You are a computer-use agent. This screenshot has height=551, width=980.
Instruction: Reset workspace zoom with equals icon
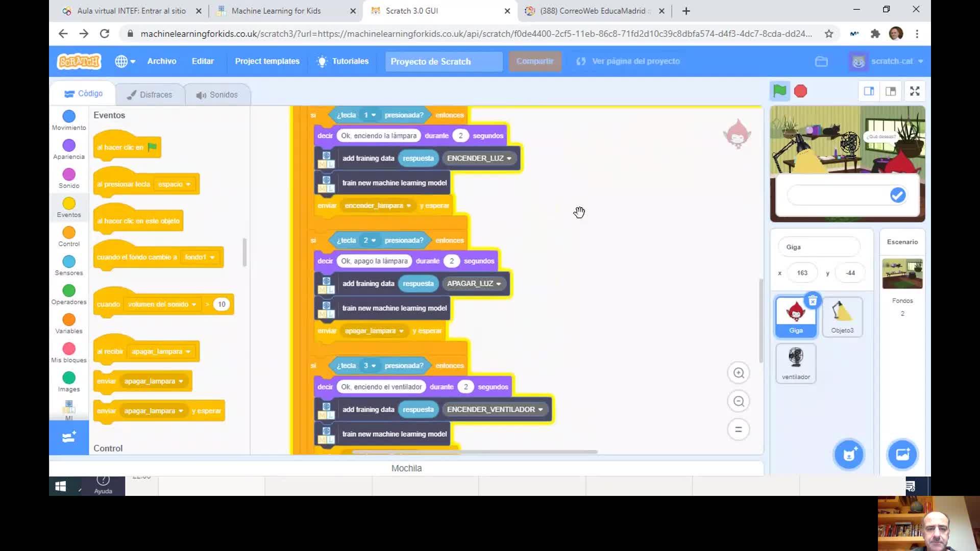739,430
